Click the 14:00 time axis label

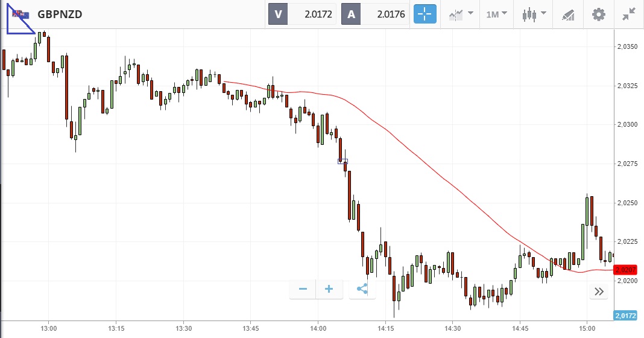[x=318, y=328]
